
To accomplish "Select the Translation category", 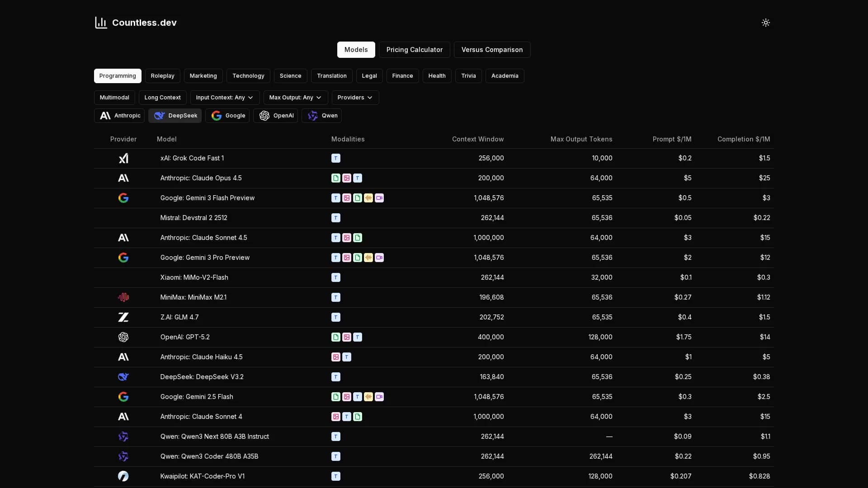I will coord(332,76).
